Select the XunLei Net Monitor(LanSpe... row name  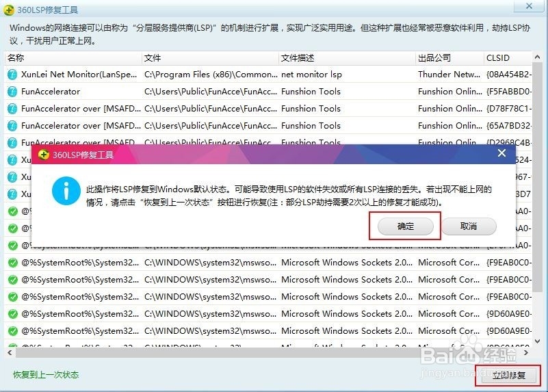pos(79,75)
